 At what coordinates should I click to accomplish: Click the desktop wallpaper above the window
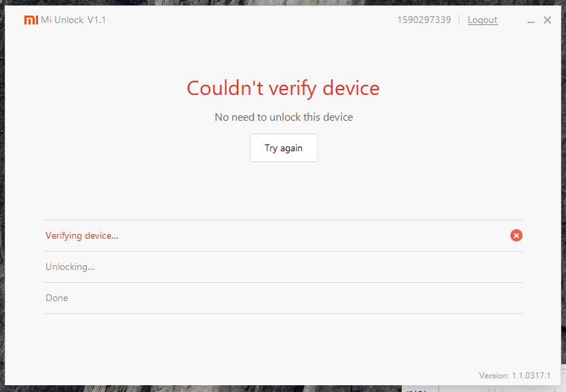[271, 3]
